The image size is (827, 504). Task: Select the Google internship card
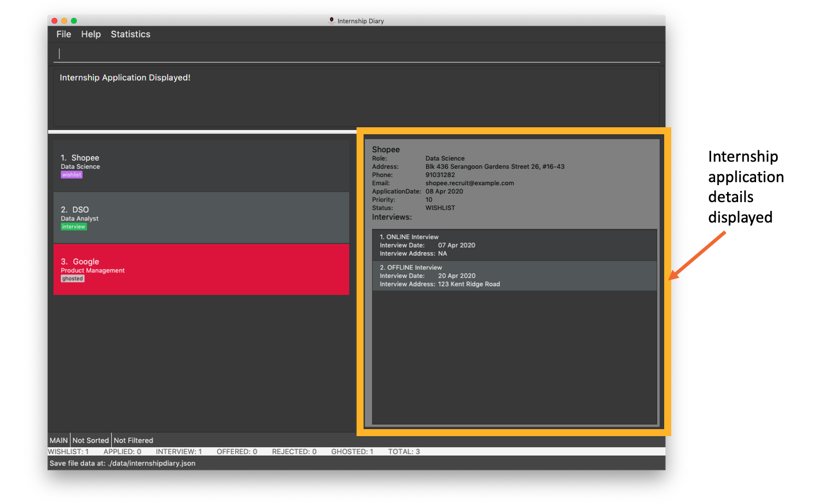201,269
